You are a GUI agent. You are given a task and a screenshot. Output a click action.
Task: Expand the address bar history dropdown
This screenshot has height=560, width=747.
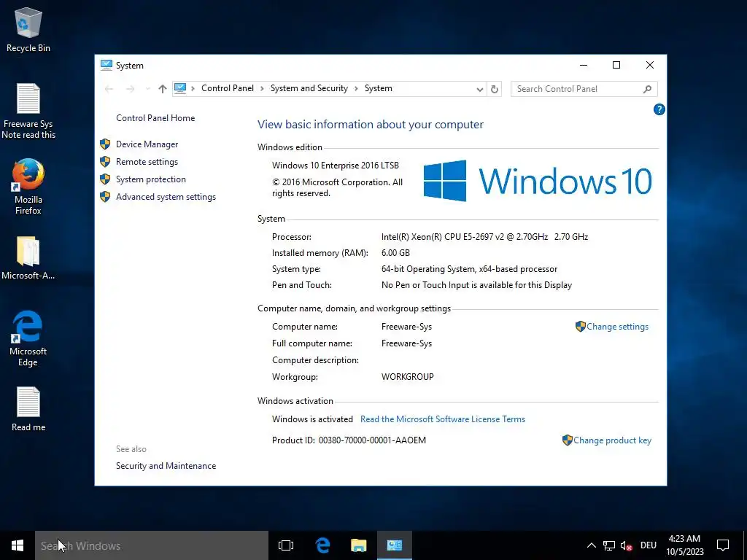(x=480, y=89)
